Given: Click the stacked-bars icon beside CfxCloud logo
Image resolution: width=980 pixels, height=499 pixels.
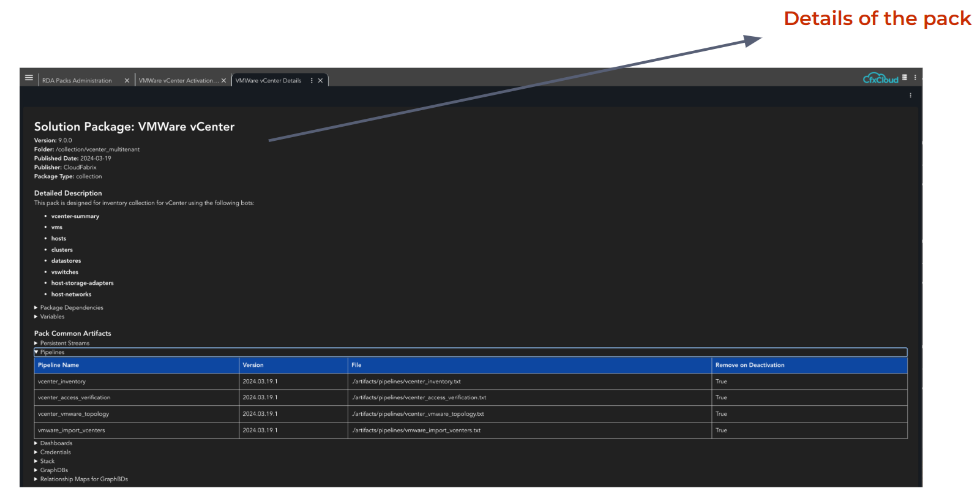Looking at the screenshot, I should pos(905,78).
